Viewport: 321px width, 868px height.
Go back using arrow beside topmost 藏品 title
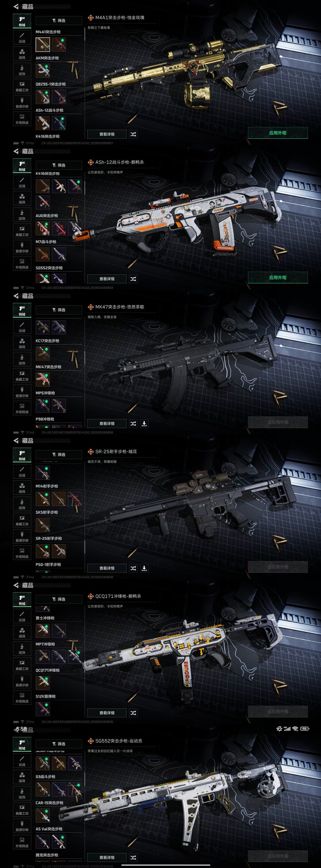tap(16, 6)
